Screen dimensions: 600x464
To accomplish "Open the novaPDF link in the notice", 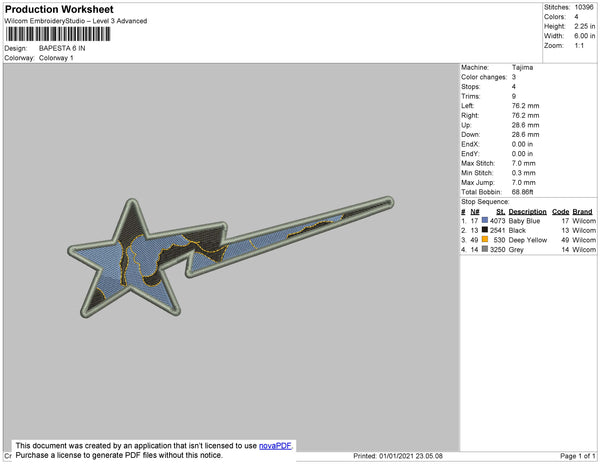I will [x=275, y=446].
